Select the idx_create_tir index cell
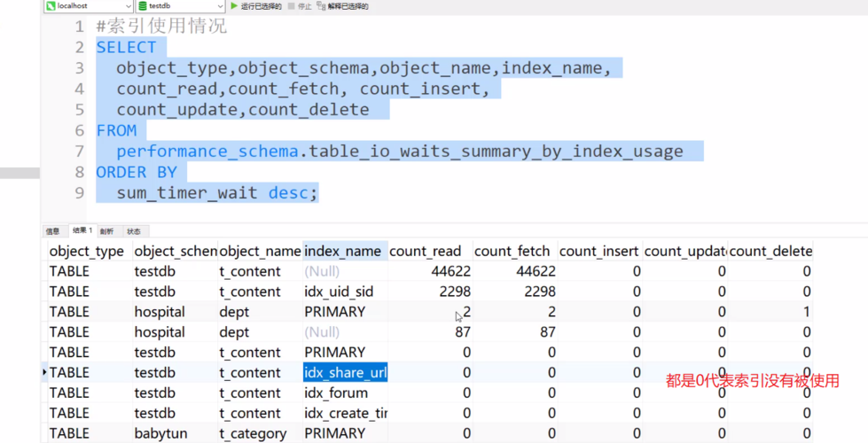Image resolution: width=868 pixels, height=443 pixels. pos(345,413)
